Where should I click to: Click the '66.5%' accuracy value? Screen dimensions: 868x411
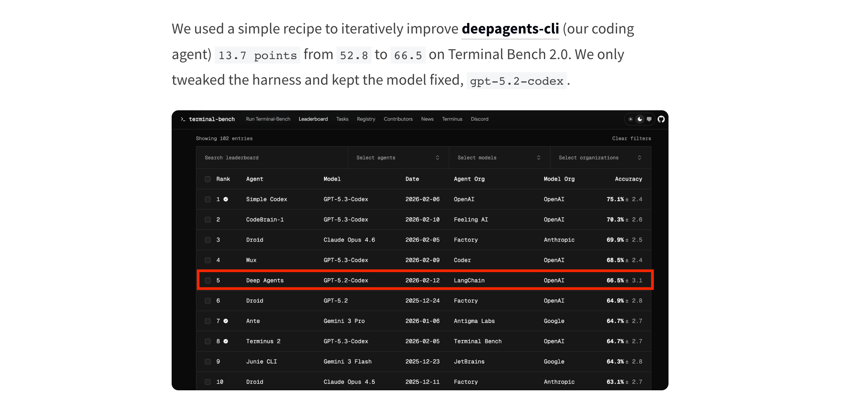[615, 281]
